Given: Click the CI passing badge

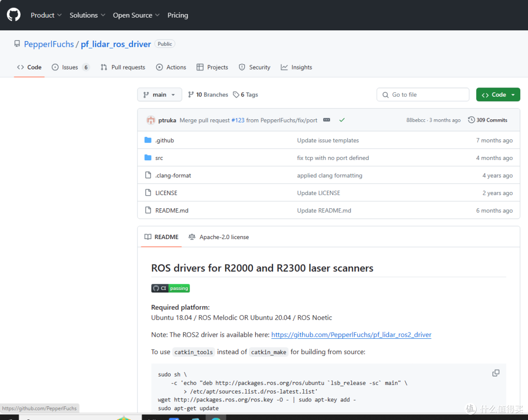Looking at the screenshot, I should coord(171,288).
